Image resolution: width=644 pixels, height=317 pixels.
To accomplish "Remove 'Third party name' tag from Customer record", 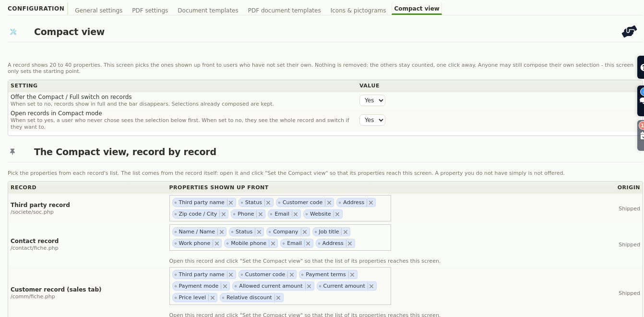I will pyautogui.click(x=231, y=275).
